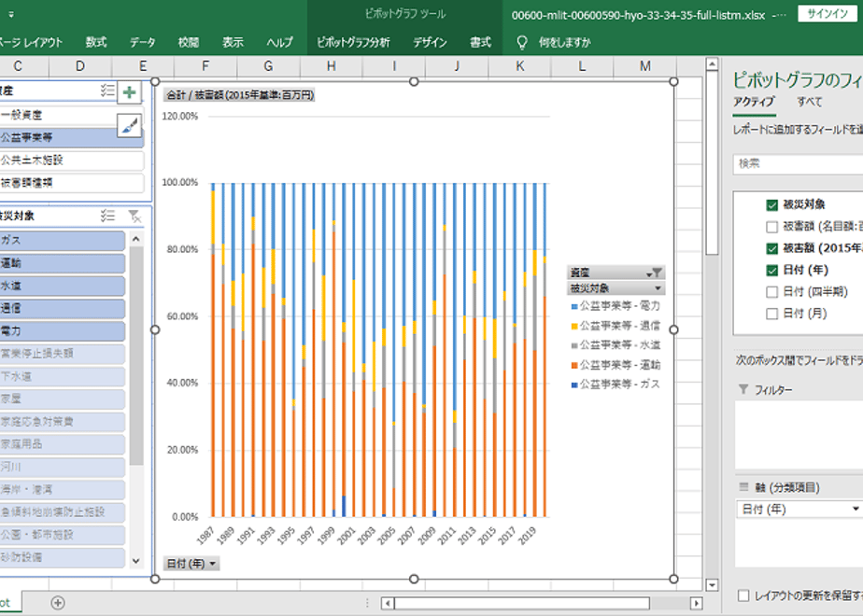Click the 合計 / 被害額 value field button
Viewport: 863px width, 616px height.
click(240, 95)
